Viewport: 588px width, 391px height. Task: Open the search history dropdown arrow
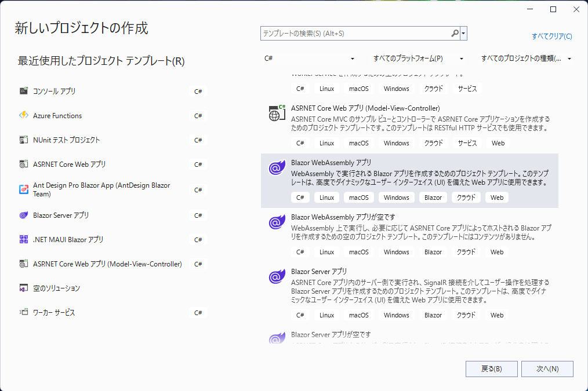tap(463, 34)
